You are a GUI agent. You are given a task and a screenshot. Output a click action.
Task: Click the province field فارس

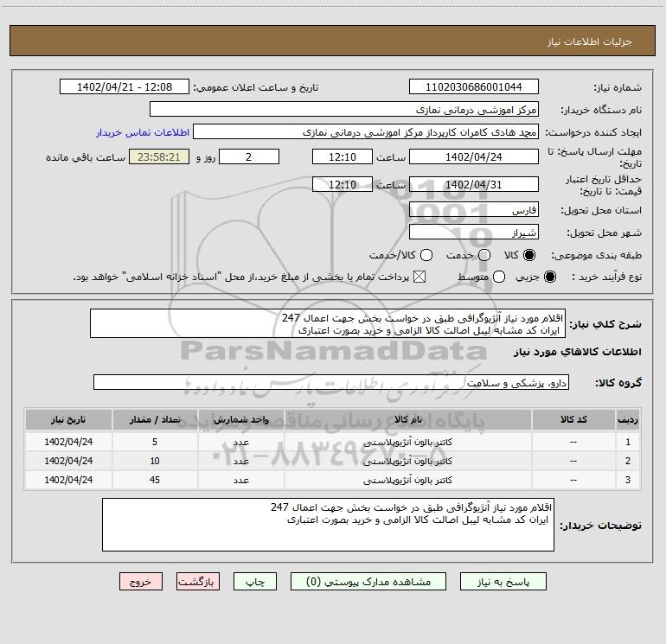[x=474, y=209]
